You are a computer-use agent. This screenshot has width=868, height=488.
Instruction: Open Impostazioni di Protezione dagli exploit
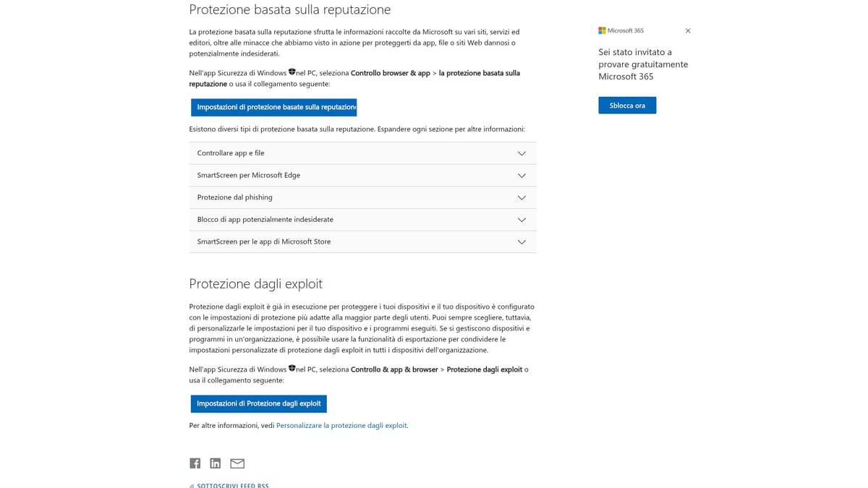[258, 403]
